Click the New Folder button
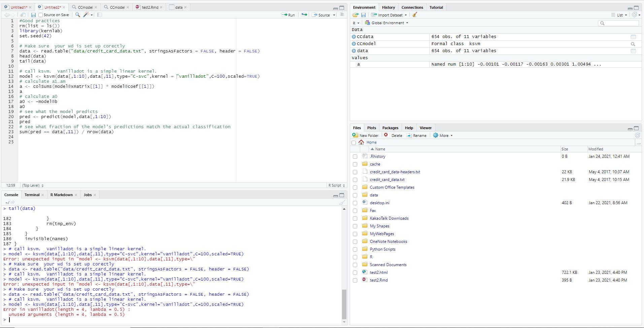The width and height of the screenshot is (644, 328). click(x=366, y=136)
